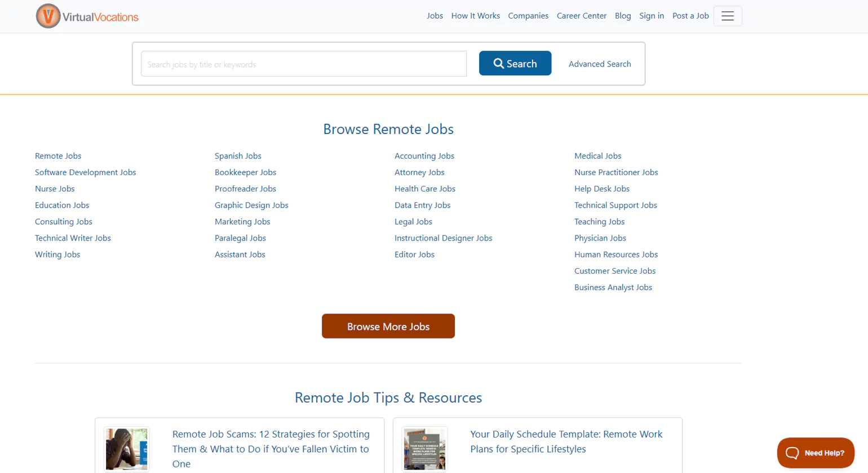Click the Virtual Vocations logo
The width and height of the screenshot is (868, 473).
(87, 16)
